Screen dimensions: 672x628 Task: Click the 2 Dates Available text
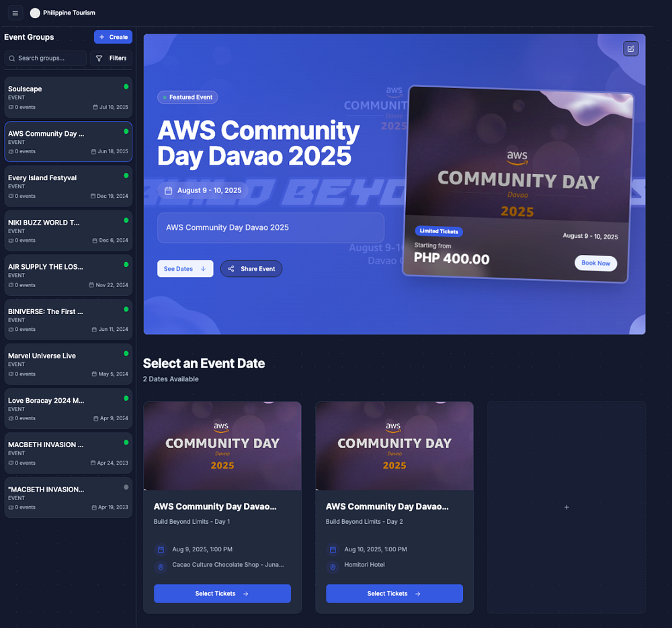click(171, 379)
